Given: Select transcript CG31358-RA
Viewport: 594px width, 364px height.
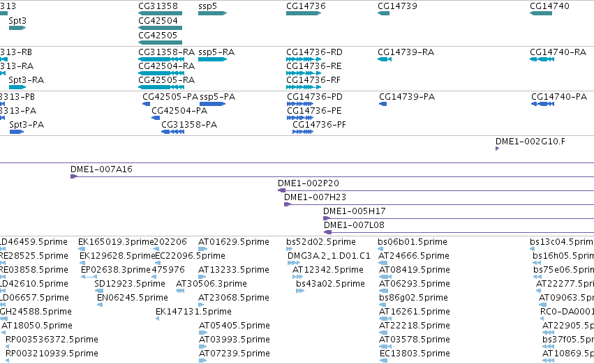Looking at the screenshot, I should click(167, 52).
